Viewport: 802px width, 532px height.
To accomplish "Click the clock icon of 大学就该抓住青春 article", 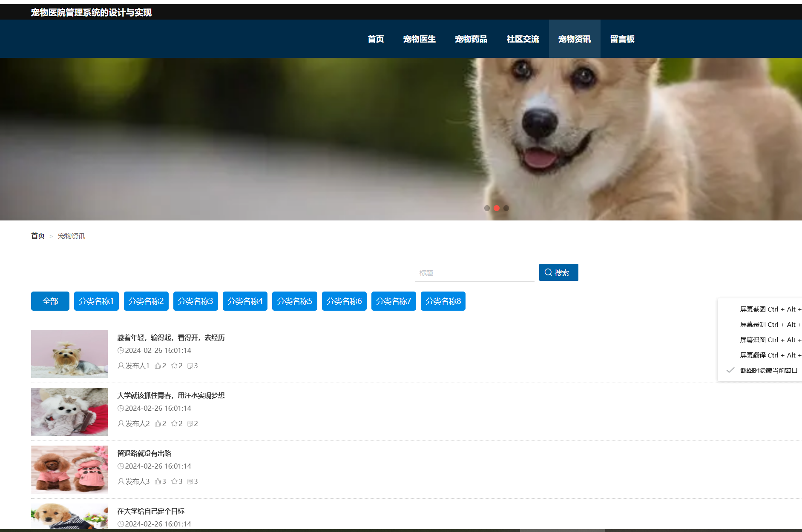I will tap(121, 408).
